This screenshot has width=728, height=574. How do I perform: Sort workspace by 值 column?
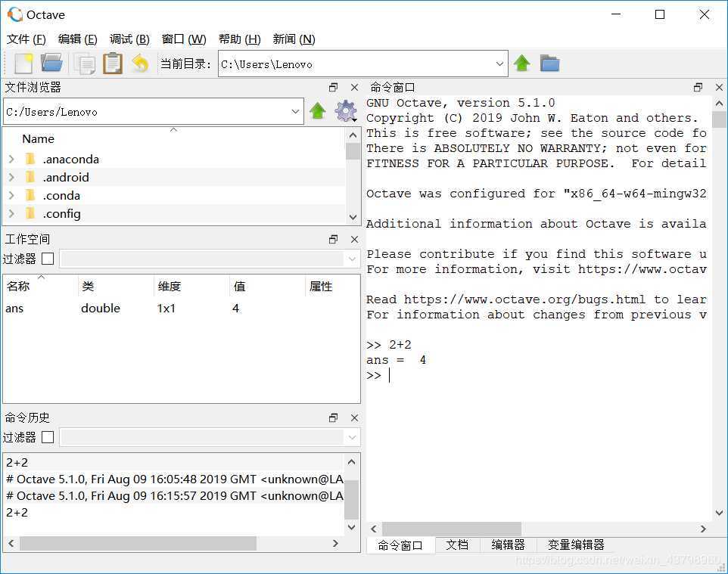[267, 287]
